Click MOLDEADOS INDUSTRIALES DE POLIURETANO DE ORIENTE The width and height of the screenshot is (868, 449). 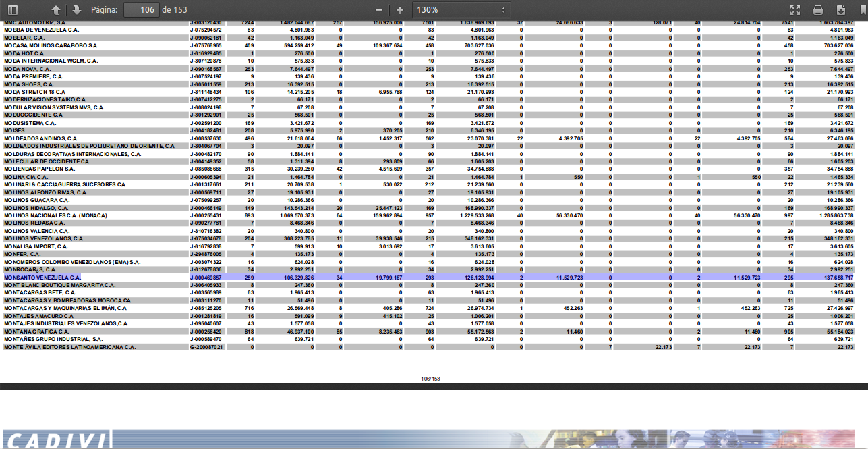89,146
